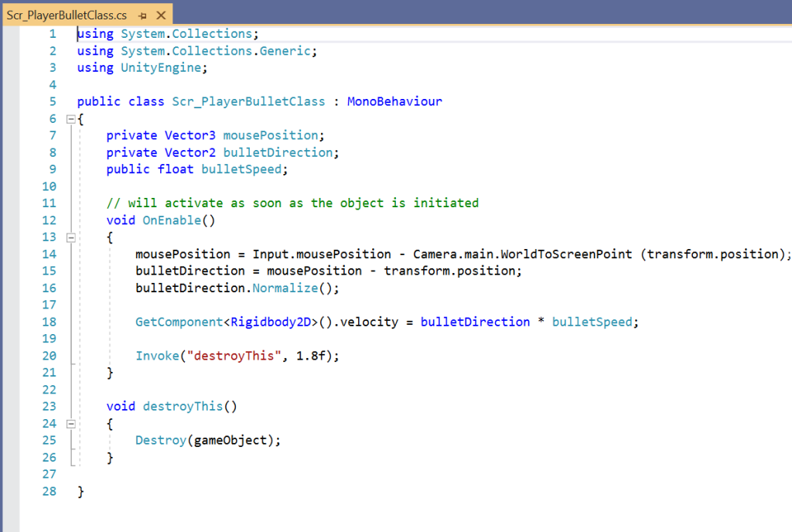Click line number 1 in the margin
Screen dimensions: 792x532
click(x=52, y=34)
